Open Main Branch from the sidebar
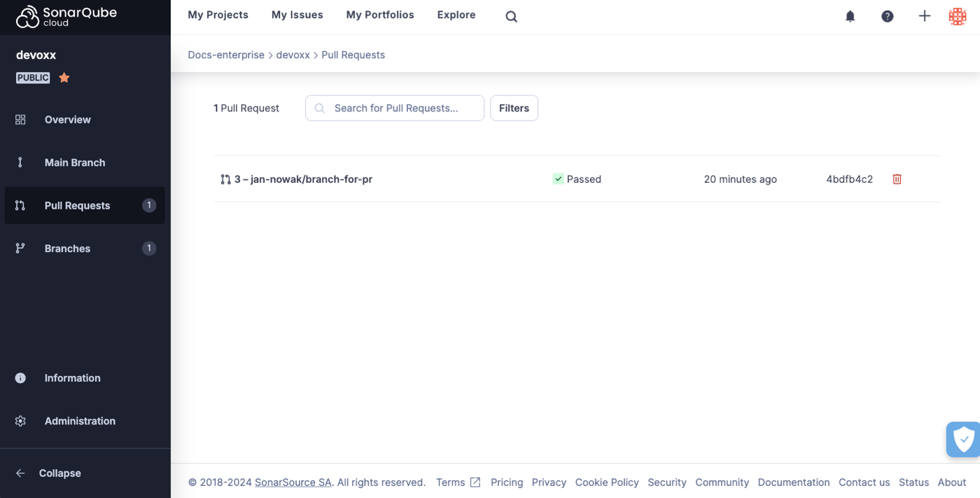This screenshot has width=980, height=498. pos(75,162)
